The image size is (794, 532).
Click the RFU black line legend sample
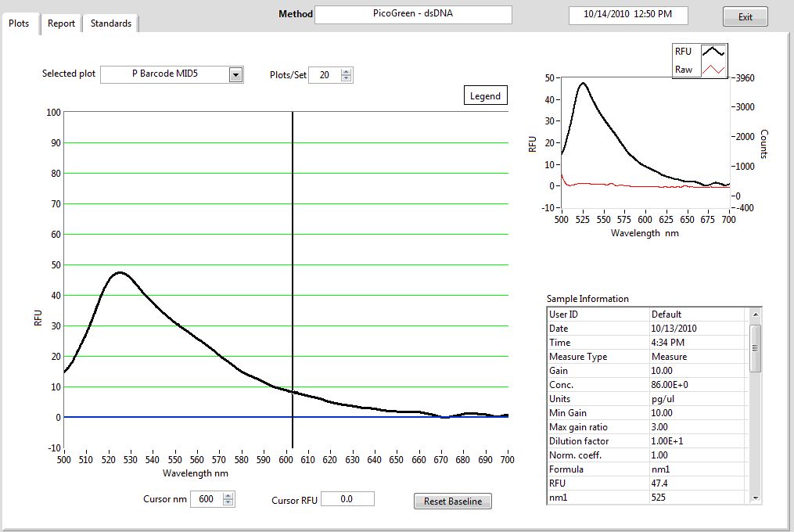(713, 51)
